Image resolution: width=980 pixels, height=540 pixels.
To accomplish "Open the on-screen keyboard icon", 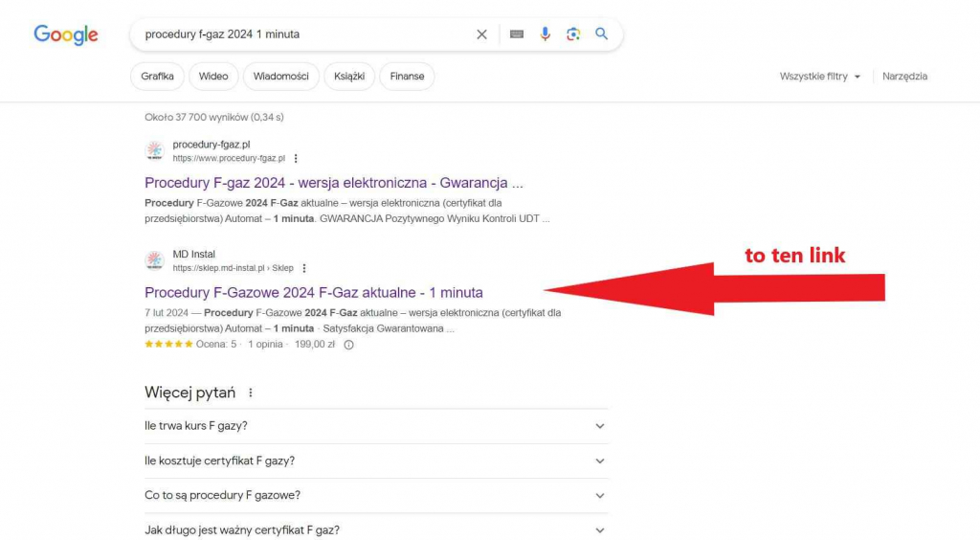I will [517, 34].
